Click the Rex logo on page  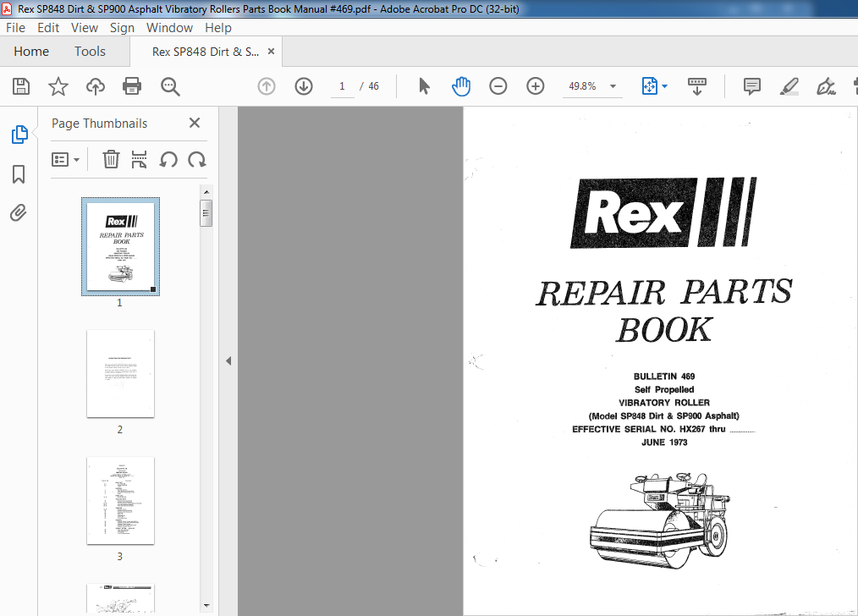pos(663,212)
